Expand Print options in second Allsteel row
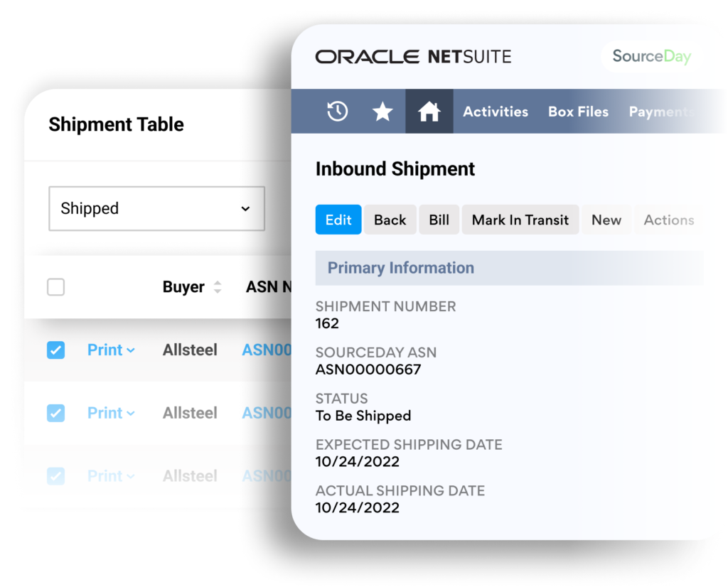 pyautogui.click(x=111, y=413)
